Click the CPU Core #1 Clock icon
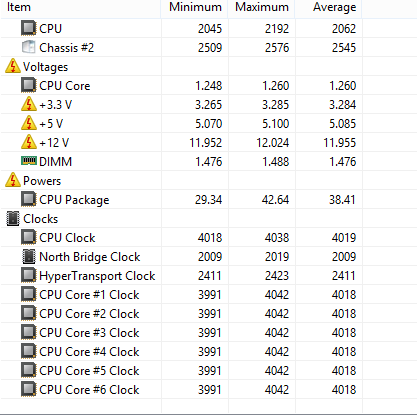Viewport: 417px width, 418px height. [29, 294]
